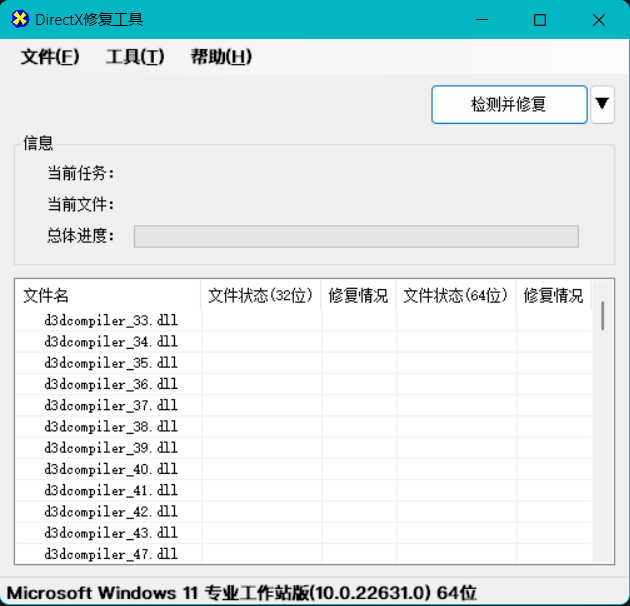Select the d3dcompiler_41.dll row
The height and width of the screenshot is (606, 630).
304,491
